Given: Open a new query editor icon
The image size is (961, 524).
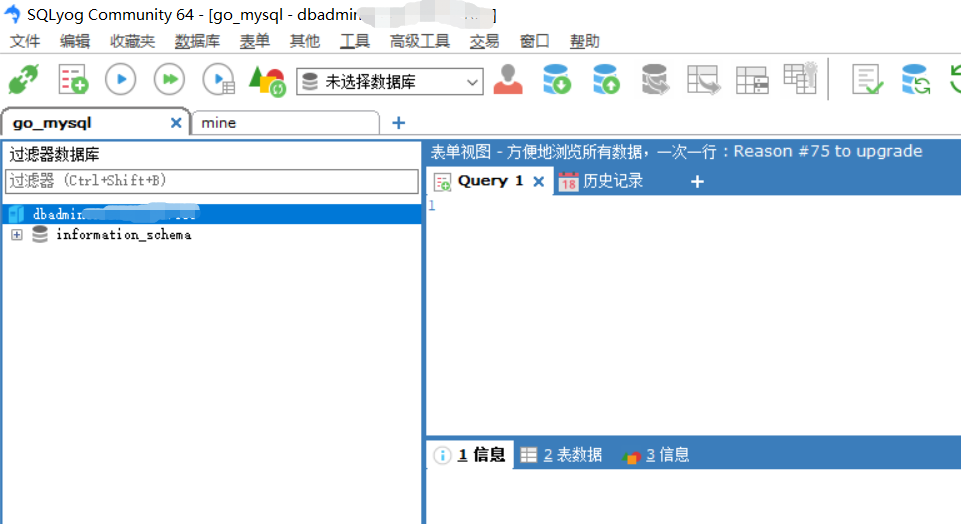Looking at the screenshot, I should tap(73, 80).
